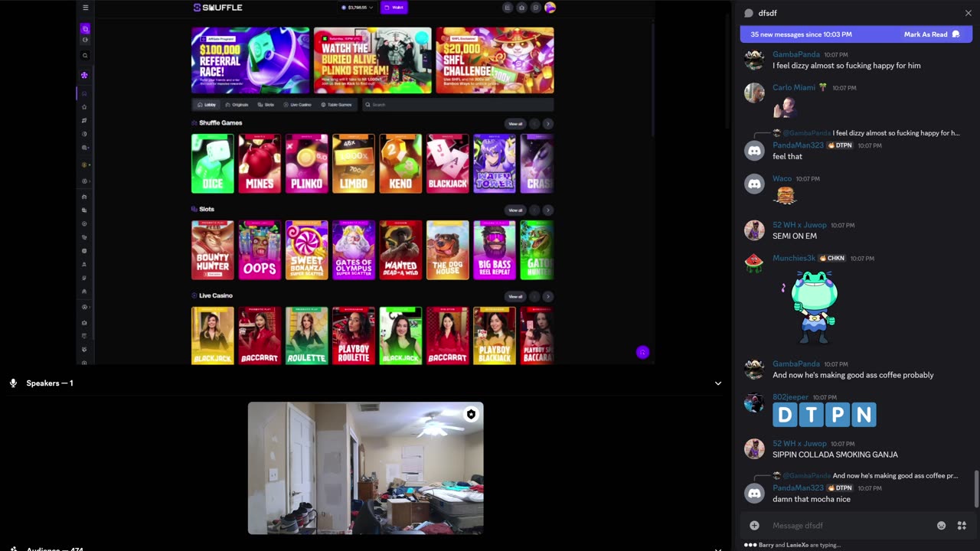Click the purple floating support button
The width and height of the screenshot is (980, 551).
pos(642,352)
